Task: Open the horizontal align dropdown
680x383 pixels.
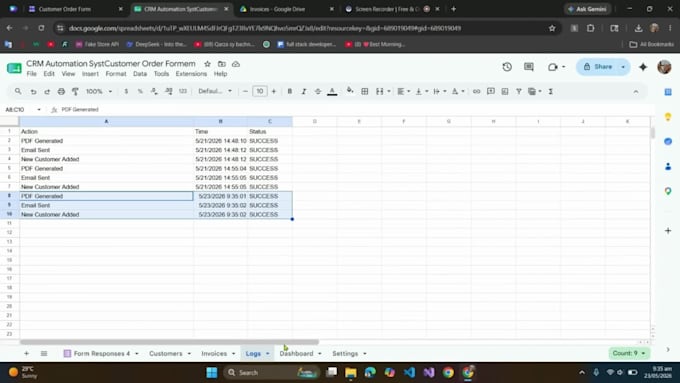Action: pos(404,92)
